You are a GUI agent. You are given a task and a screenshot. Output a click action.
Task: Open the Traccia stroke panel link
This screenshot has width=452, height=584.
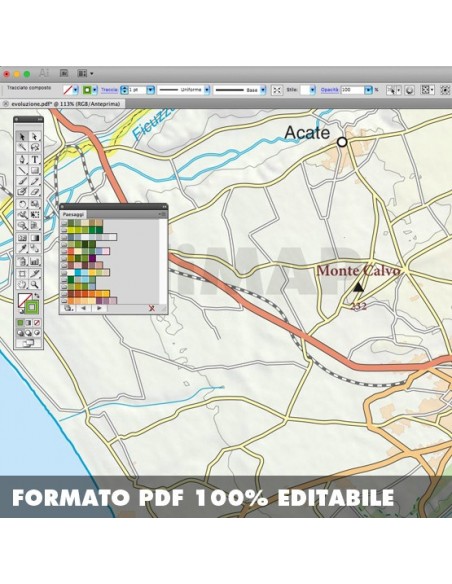109,90
